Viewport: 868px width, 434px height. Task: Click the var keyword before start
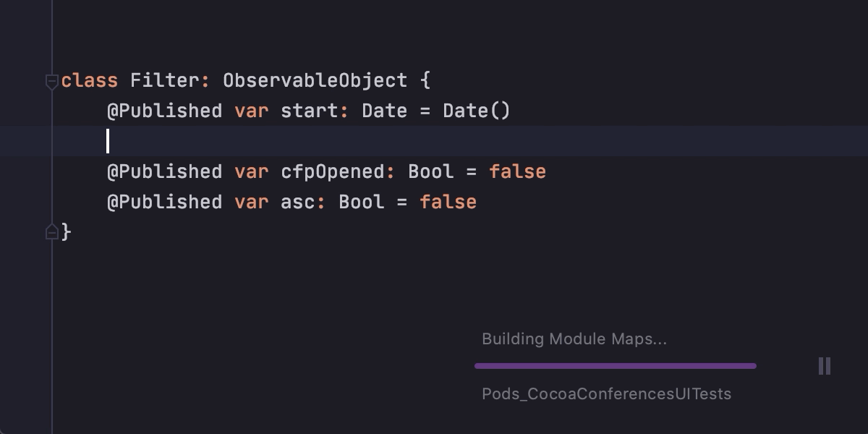(251, 111)
